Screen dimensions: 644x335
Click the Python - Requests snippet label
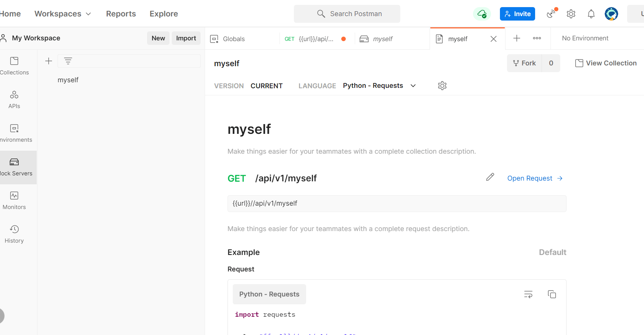[x=269, y=294]
